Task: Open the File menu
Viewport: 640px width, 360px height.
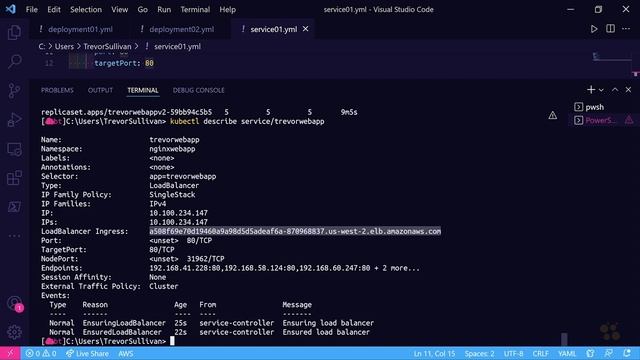Action: click(31, 9)
